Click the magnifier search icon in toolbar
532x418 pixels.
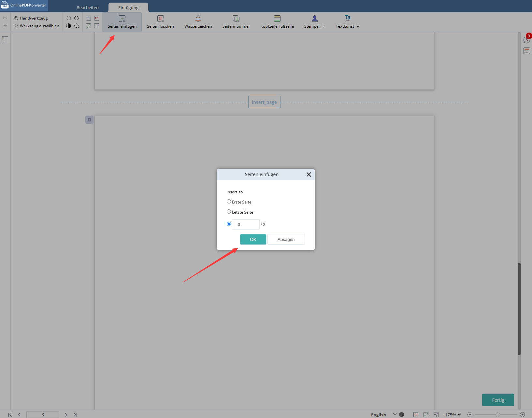[77, 26]
